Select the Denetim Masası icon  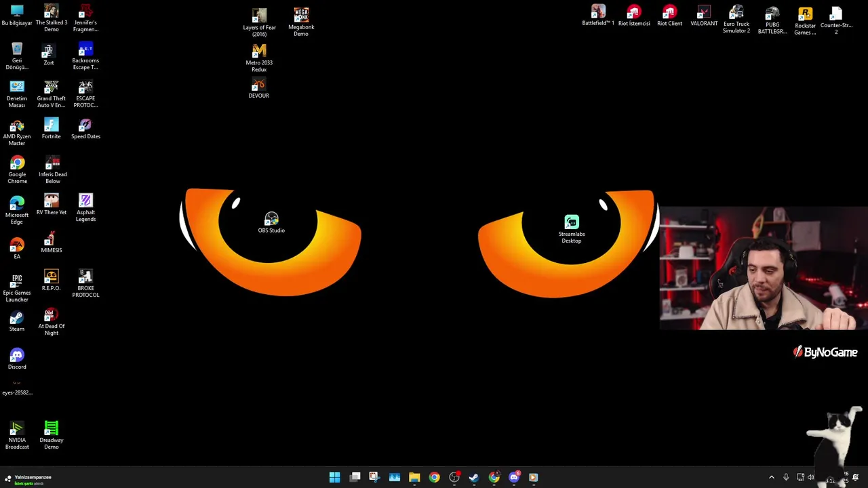click(17, 94)
